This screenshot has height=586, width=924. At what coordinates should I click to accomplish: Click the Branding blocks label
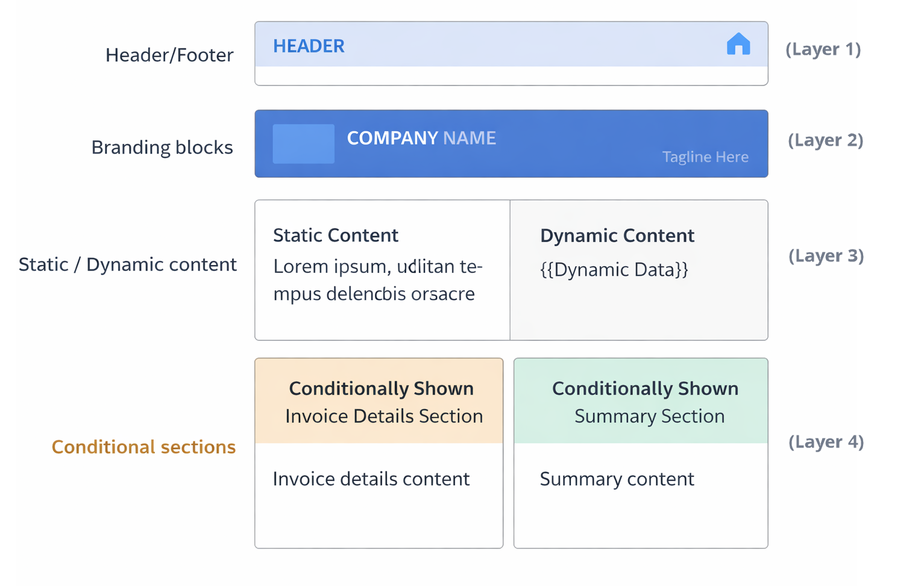(x=162, y=148)
